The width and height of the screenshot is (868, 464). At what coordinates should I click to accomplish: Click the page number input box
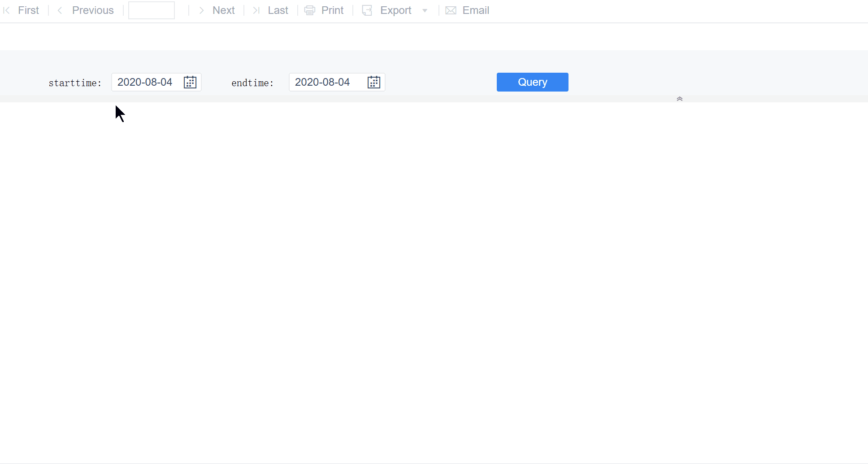coord(151,10)
